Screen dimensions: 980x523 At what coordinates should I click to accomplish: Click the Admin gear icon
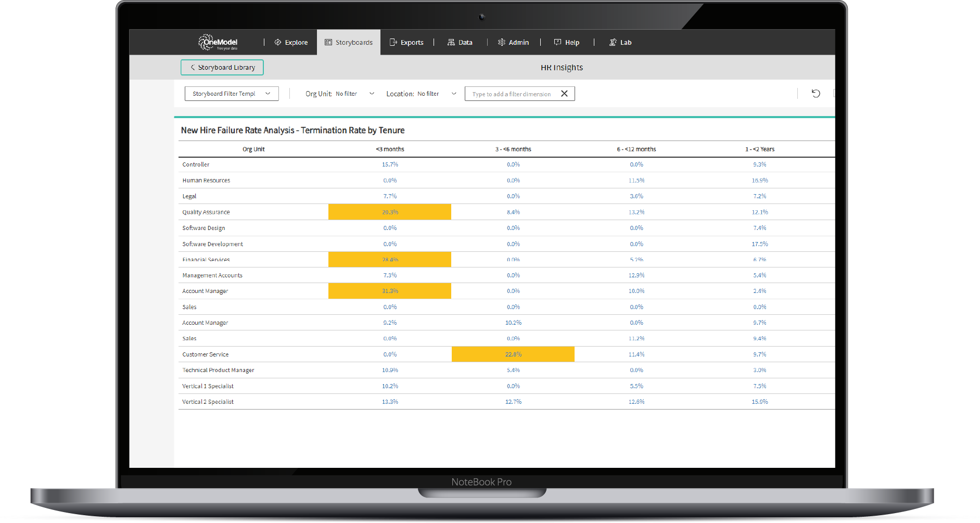(502, 42)
